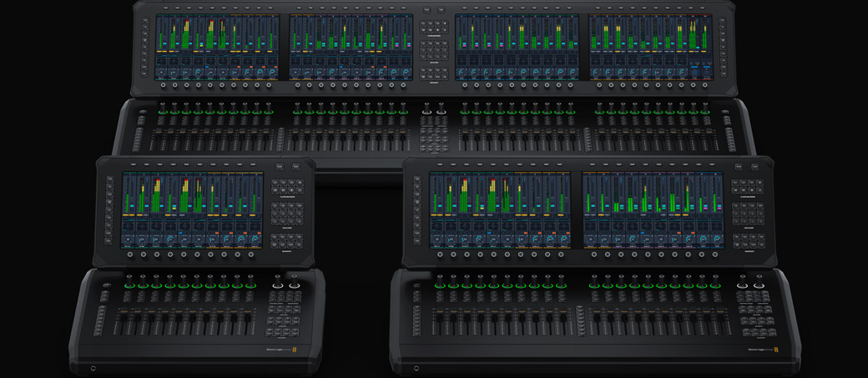
Task: Click center button column between medium console faders
Action: coord(579,321)
